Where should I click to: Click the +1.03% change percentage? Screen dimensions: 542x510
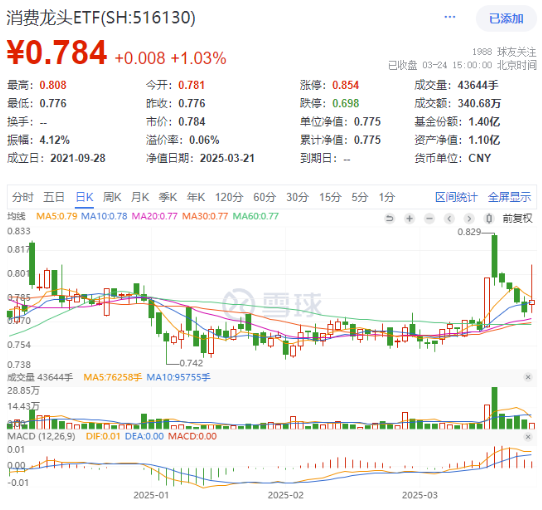[x=199, y=58]
